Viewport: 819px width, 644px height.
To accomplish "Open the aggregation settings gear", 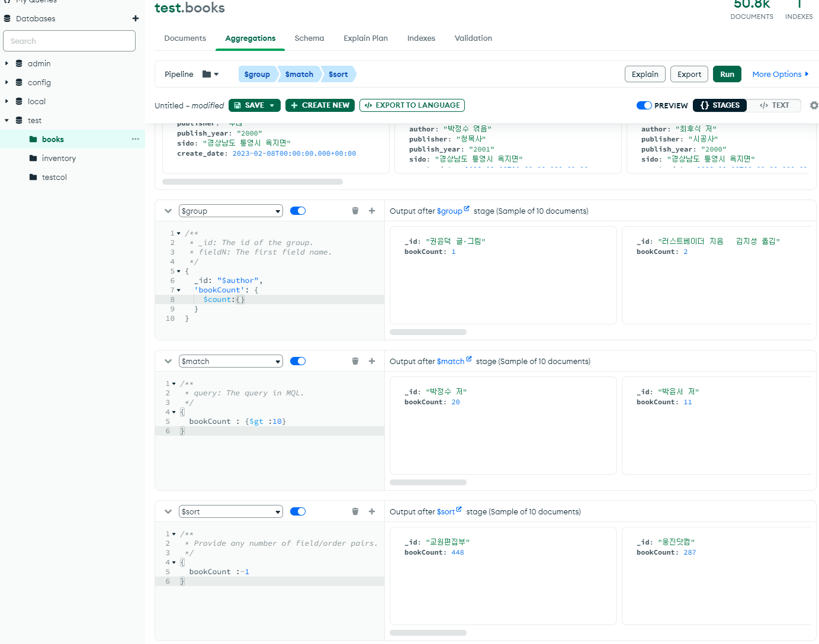I will 814,105.
